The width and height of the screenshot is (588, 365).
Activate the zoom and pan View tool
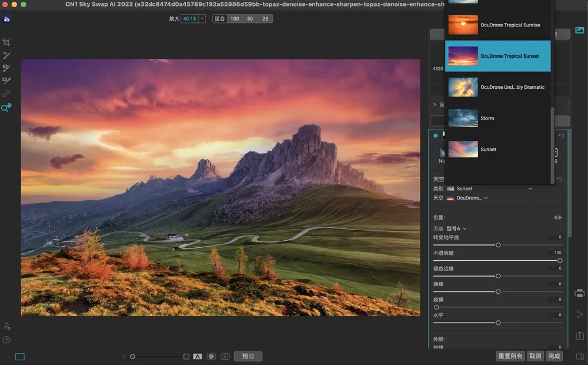coord(6,107)
